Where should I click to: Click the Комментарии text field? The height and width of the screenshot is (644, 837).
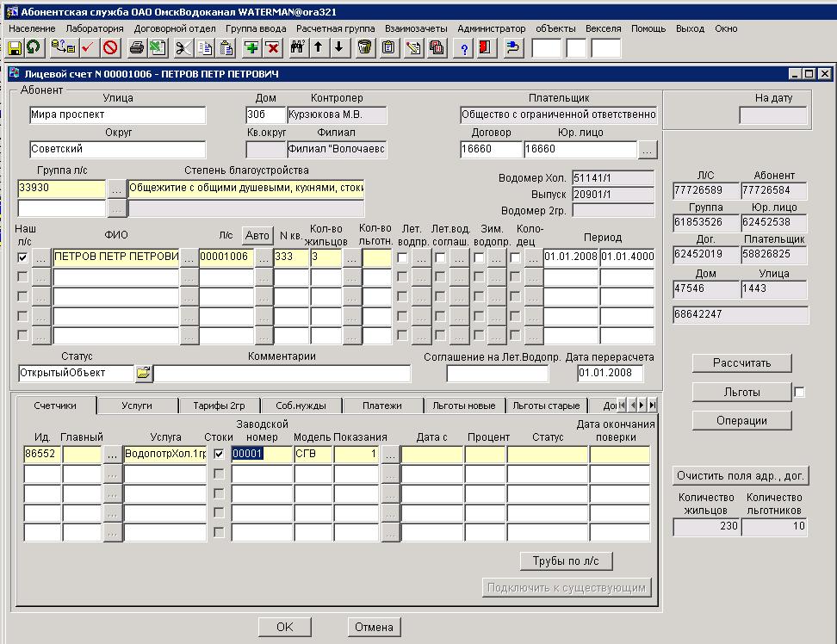point(282,374)
